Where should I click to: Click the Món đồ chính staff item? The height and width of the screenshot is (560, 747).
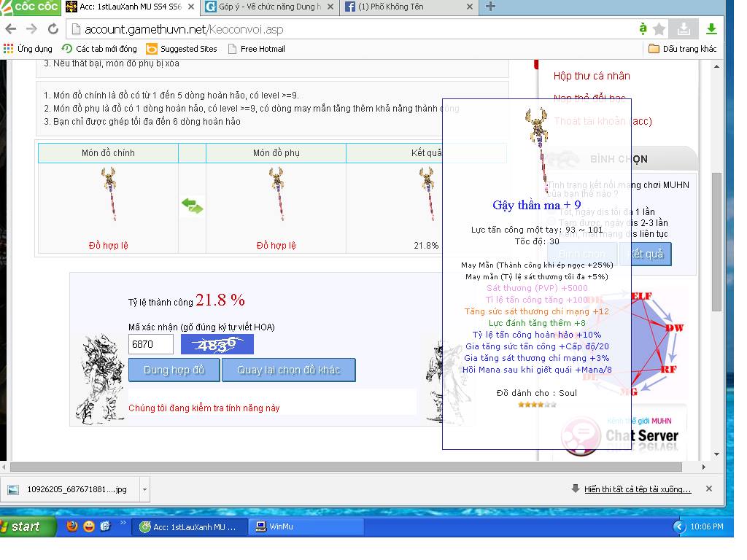click(x=109, y=193)
